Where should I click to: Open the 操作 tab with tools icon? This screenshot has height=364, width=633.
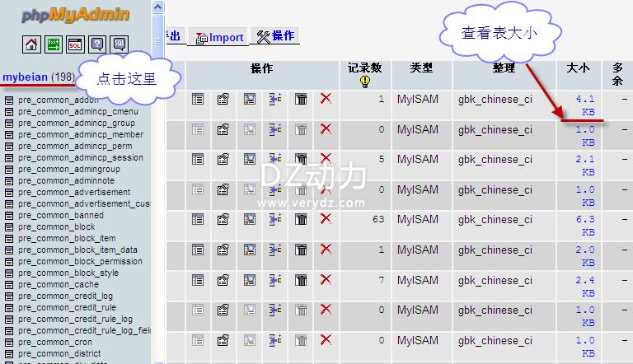[x=276, y=36]
